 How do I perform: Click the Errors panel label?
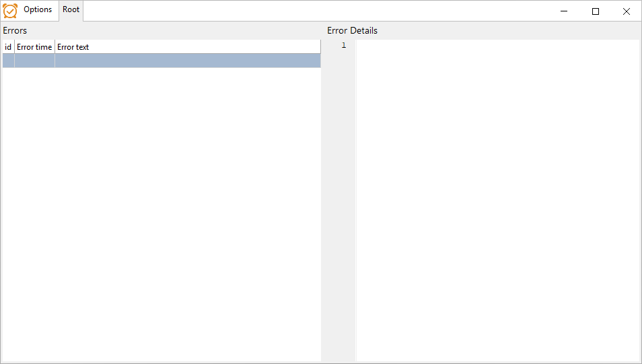click(15, 31)
